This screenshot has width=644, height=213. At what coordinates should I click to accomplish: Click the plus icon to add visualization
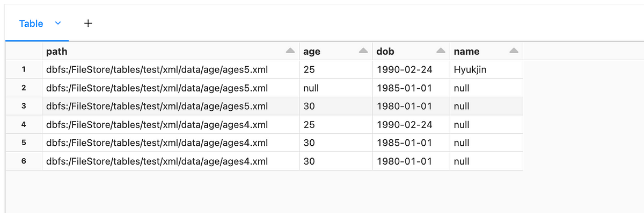coord(89,23)
